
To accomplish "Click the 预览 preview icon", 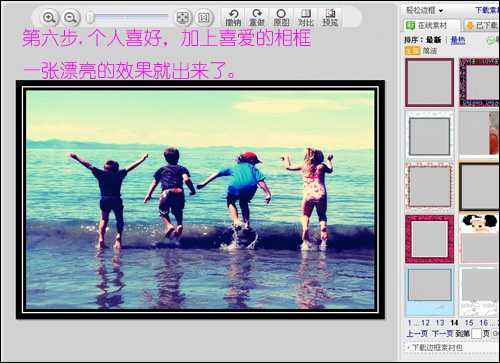I will 330,18.
